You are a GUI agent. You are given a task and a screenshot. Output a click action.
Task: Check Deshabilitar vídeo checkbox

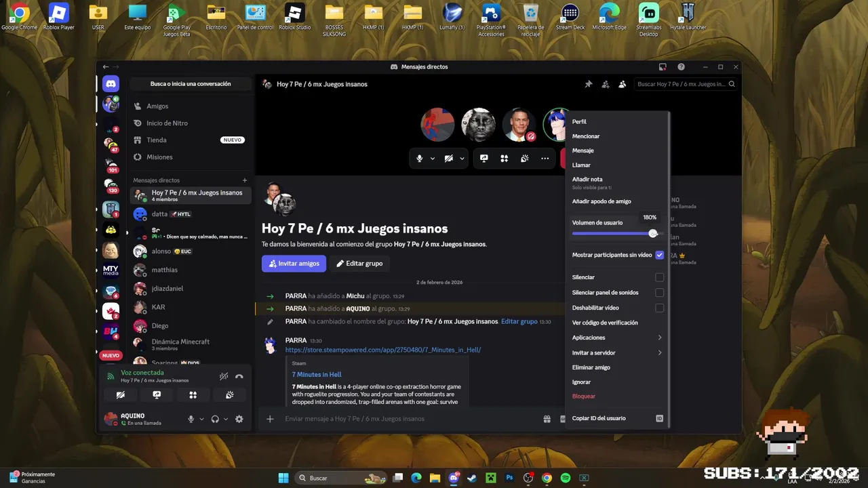[x=659, y=308]
